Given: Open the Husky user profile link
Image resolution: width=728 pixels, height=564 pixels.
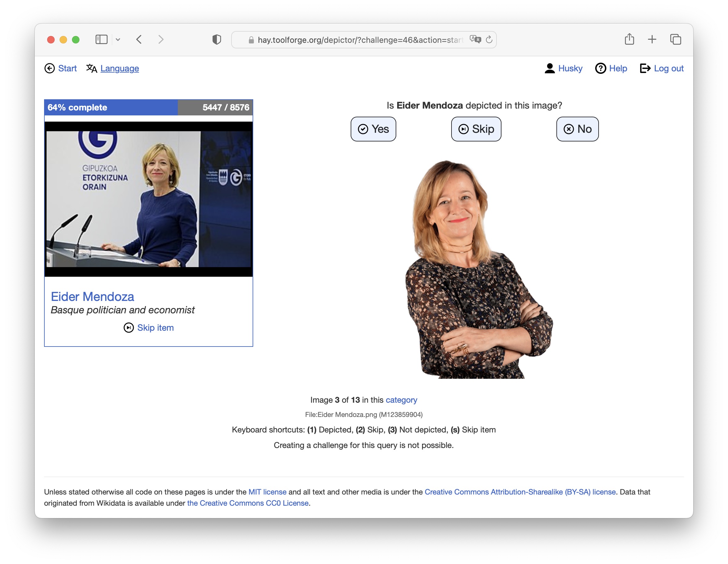Looking at the screenshot, I should pos(570,68).
